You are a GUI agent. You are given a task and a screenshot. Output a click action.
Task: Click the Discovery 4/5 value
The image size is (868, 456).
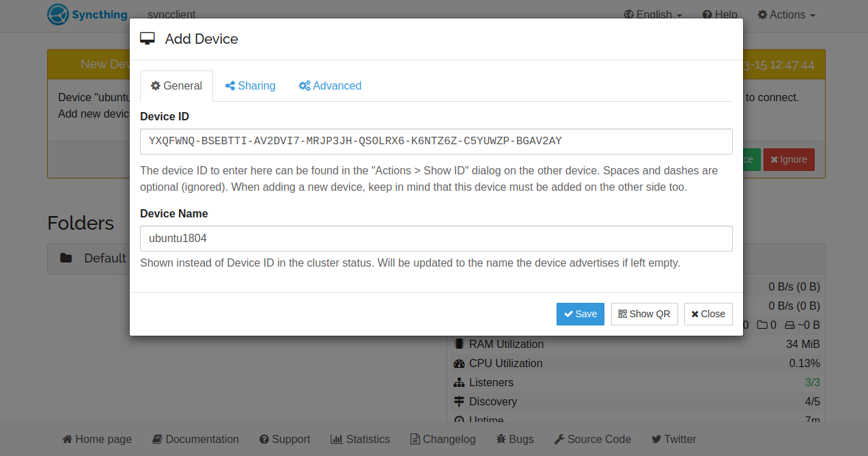pyautogui.click(x=812, y=402)
